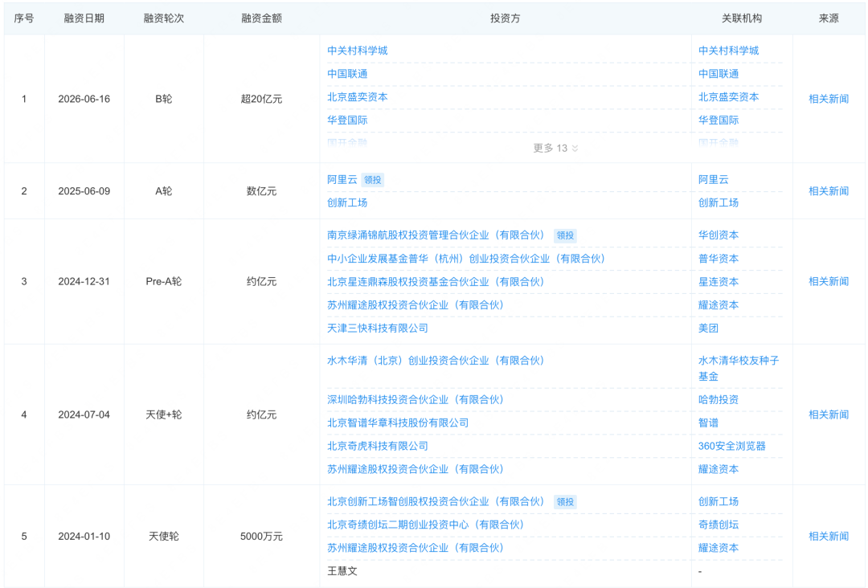Open 北京奇绩创坛二期创业投资中心
868x588 pixels.
click(x=425, y=525)
